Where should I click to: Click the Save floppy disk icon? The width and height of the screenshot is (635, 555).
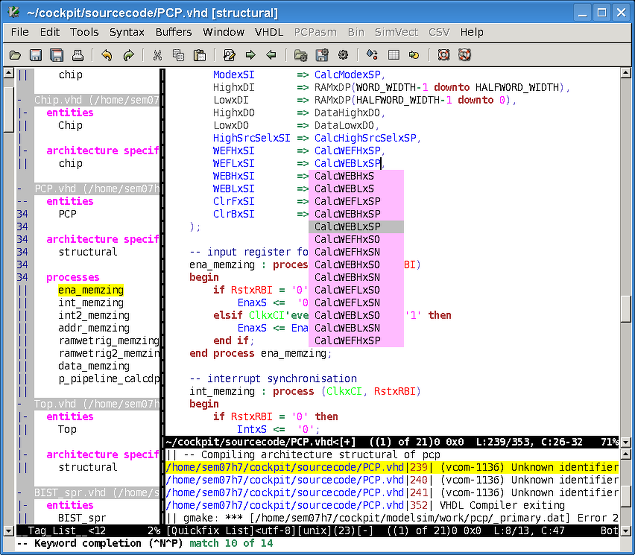point(36,55)
